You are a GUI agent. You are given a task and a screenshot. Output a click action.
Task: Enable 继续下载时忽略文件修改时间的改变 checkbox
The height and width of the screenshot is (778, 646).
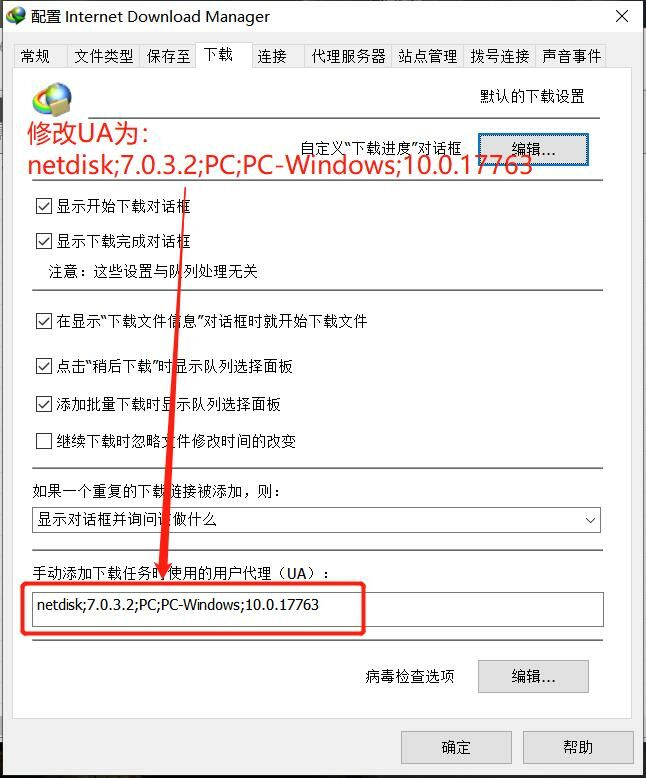tap(44, 441)
